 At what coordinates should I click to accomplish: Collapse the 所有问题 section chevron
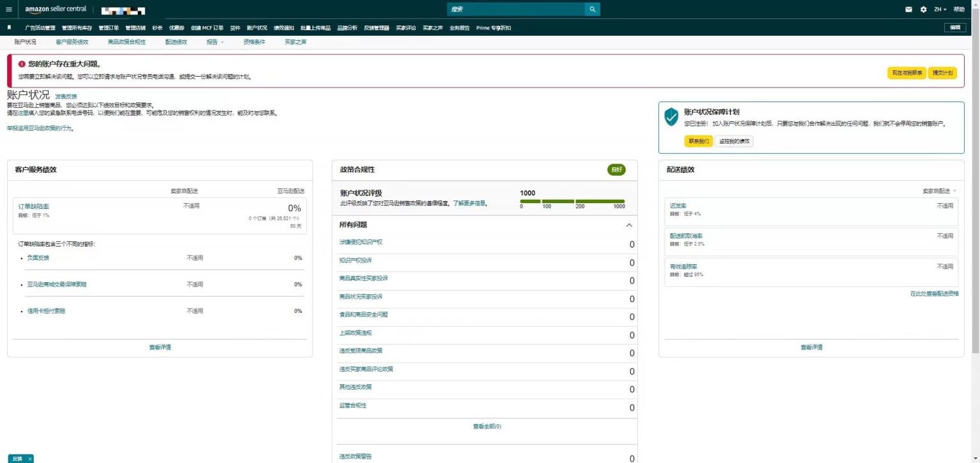click(x=629, y=225)
